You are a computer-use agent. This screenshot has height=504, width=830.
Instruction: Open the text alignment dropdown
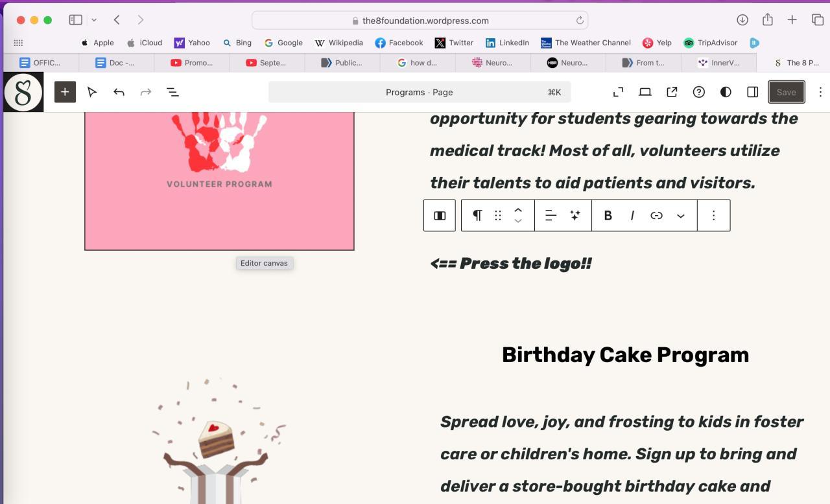point(551,216)
